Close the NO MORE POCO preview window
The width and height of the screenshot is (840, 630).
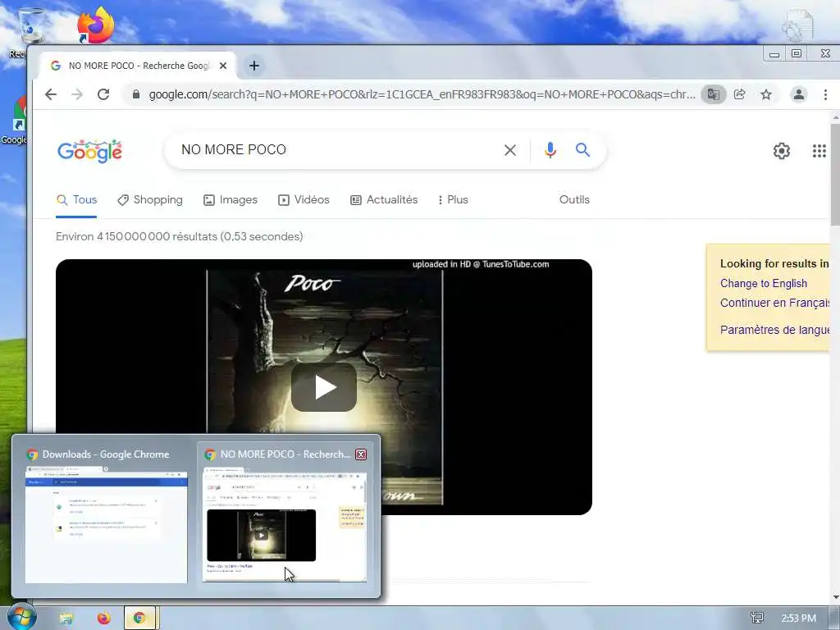pyautogui.click(x=361, y=454)
